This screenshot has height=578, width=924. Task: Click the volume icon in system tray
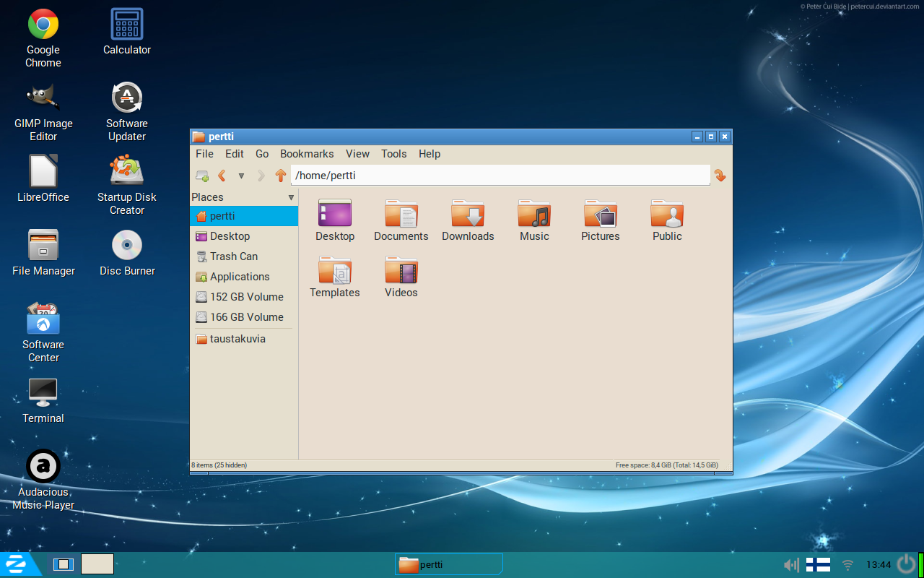coord(791,565)
